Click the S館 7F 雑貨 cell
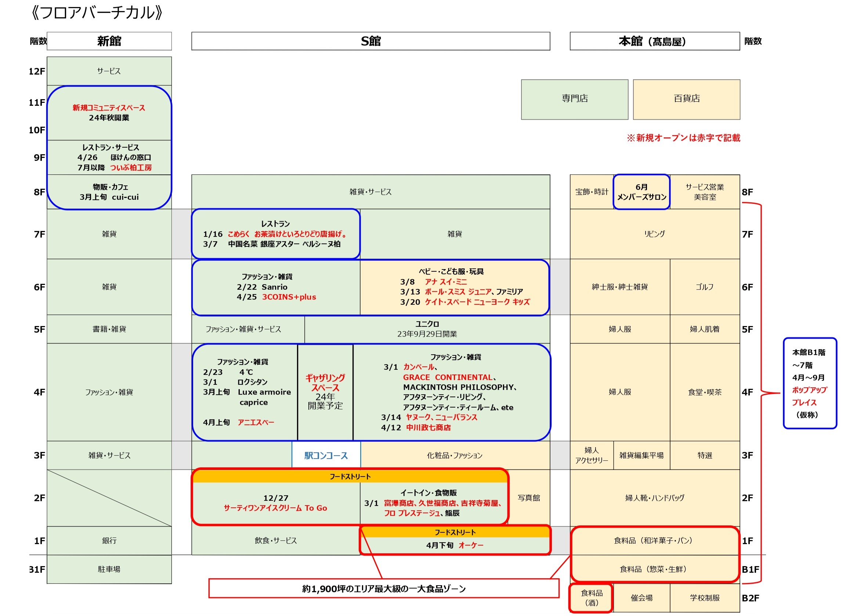The height and width of the screenshot is (616, 846). (455, 234)
